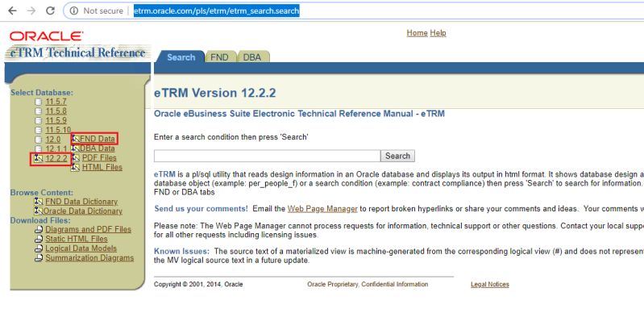The image size is (644, 309).
Task: Click the Not secure info icon
Action: pyautogui.click(x=74, y=11)
